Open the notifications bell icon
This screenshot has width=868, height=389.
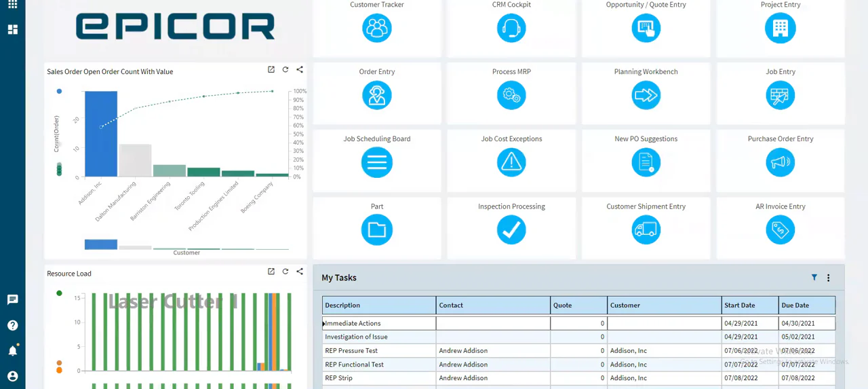[12, 350]
